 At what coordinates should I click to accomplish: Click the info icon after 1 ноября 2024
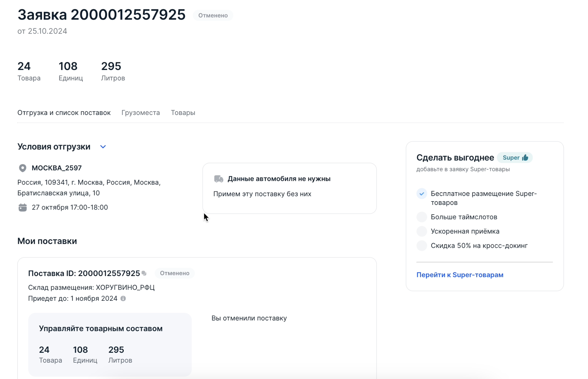(123, 298)
